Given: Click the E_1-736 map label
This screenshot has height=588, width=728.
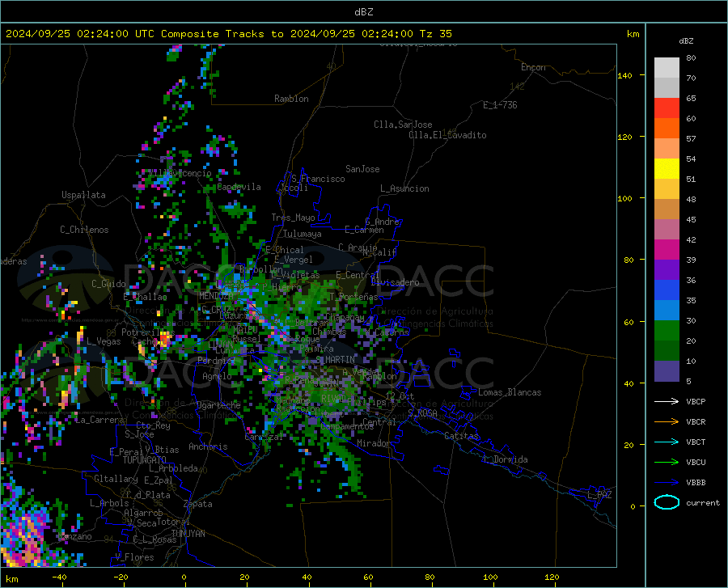Looking at the screenshot, I should (x=500, y=105).
